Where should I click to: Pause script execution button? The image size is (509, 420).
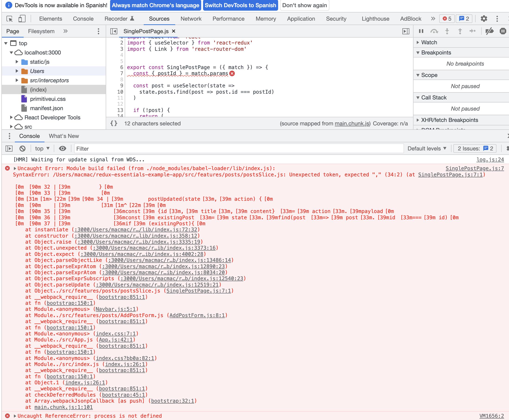coord(421,31)
